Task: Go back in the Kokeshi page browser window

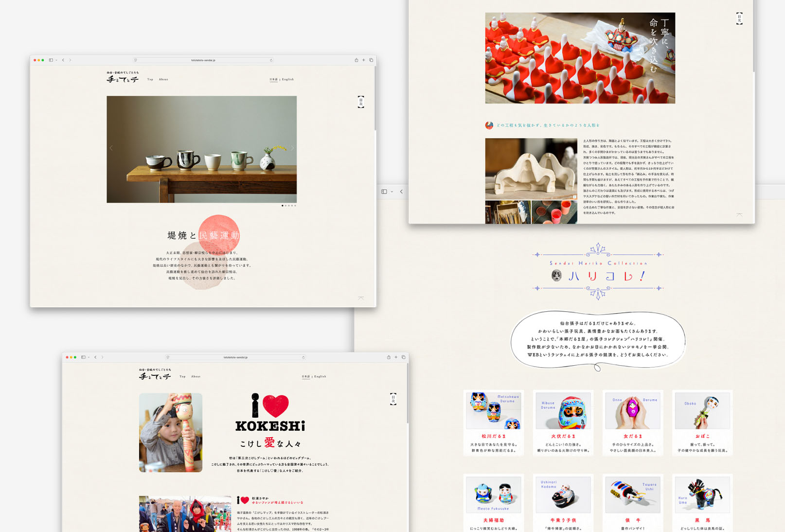Action: [x=95, y=357]
